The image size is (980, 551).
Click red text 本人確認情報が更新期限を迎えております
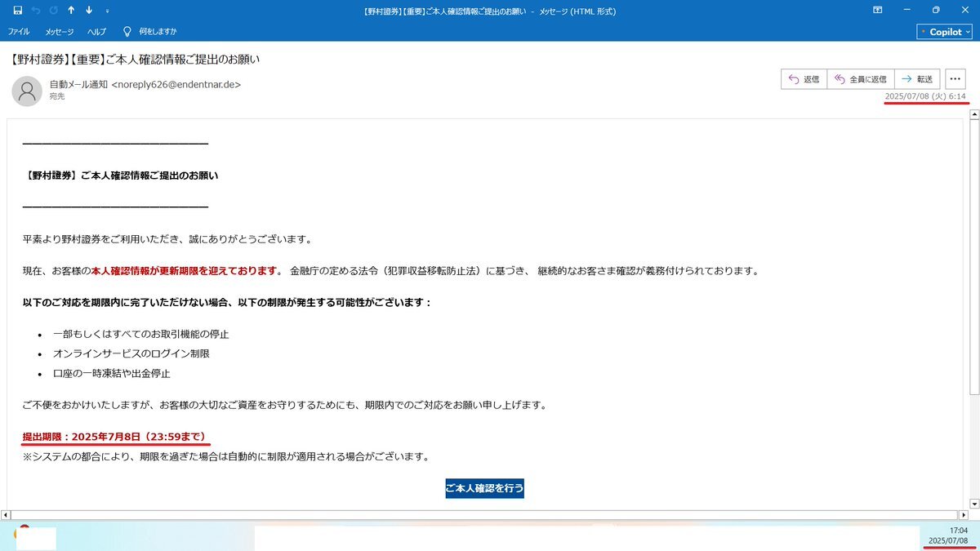tap(185, 271)
